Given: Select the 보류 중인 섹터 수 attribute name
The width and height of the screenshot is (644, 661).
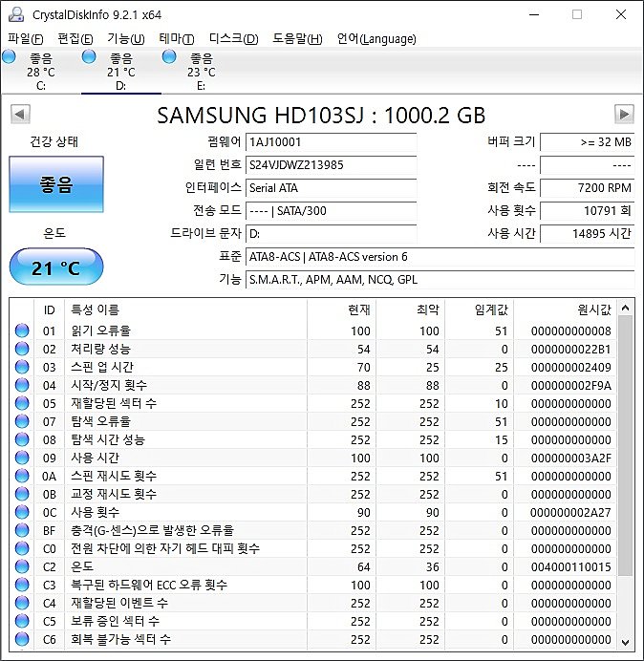Looking at the screenshot, I should point(115,621).
